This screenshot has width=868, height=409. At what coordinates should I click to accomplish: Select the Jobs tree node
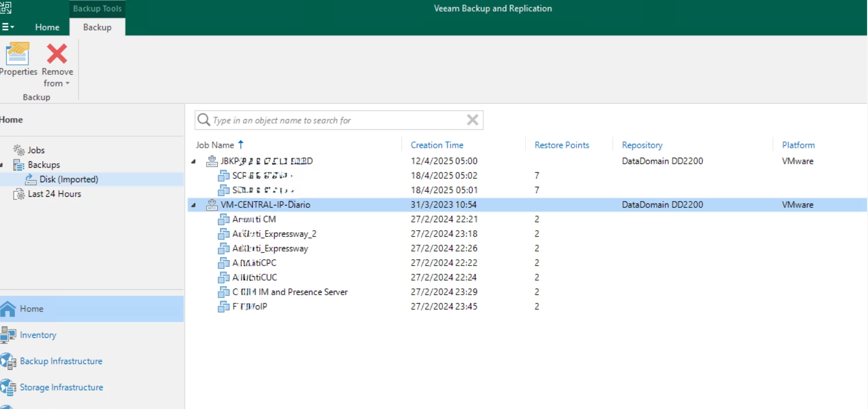click(36, 150)
